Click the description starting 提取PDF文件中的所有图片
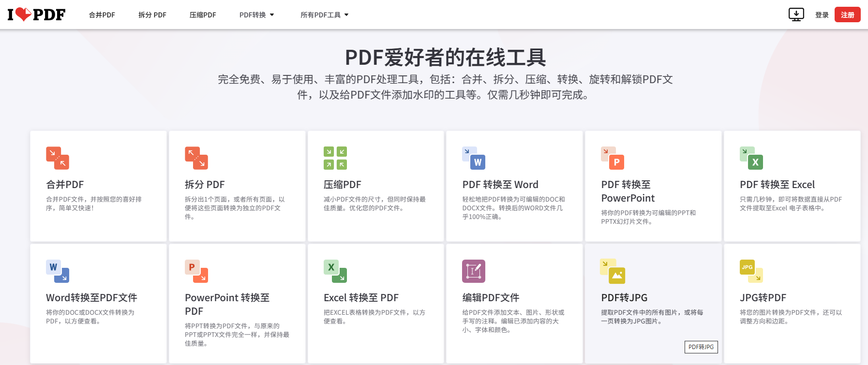The height and width of the screenshot is (365, 868). tap(652, 317)
